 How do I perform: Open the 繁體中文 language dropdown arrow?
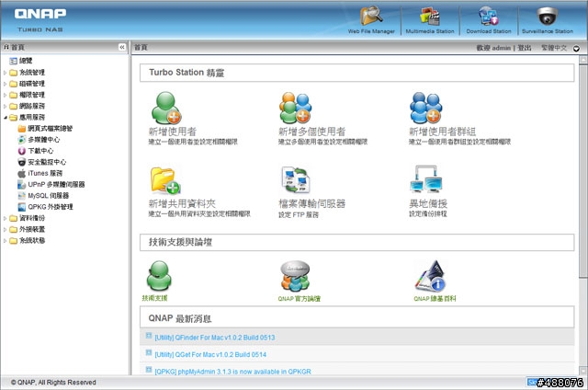[576, 49]
